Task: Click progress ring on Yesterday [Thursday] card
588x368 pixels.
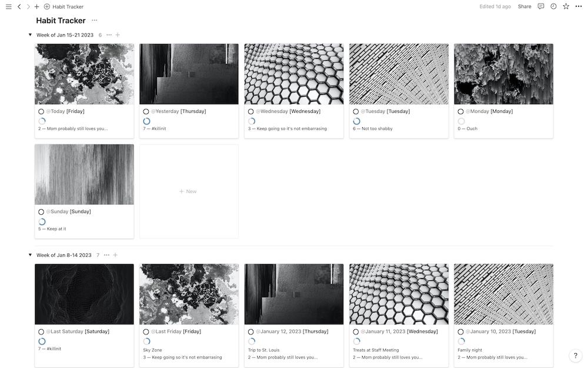Action: (146, 121)
